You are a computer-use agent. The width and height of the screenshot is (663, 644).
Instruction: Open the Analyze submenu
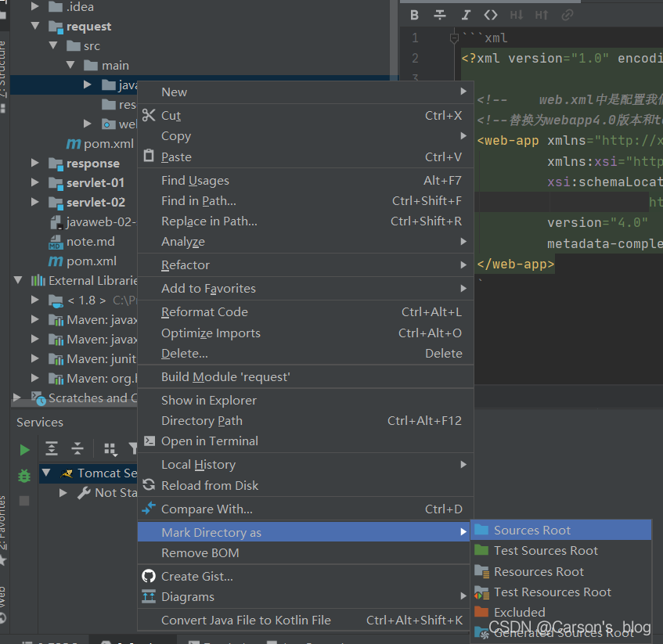tap(305, 241)
